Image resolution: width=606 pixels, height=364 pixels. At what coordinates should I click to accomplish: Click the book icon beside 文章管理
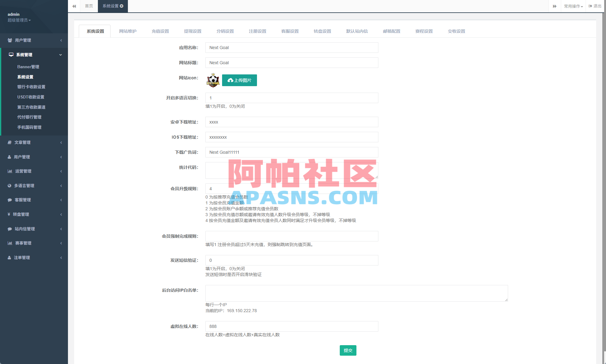point(10,142)
